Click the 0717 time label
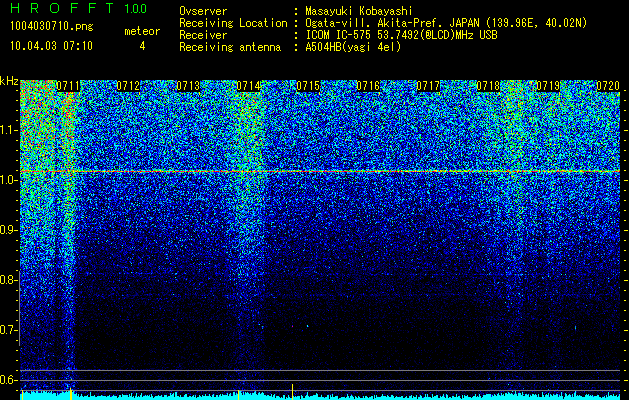The image size is (629, 400). pos(428,86)
